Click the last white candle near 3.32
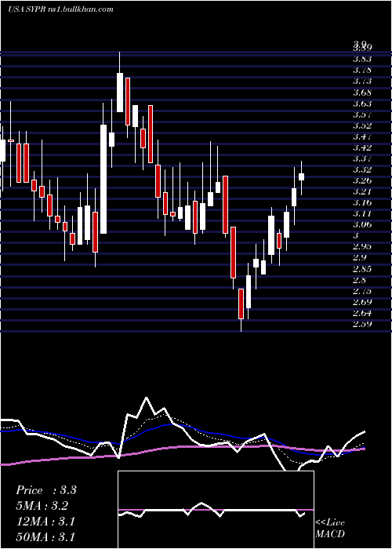The image size is (392, 549). coord(301,176)
